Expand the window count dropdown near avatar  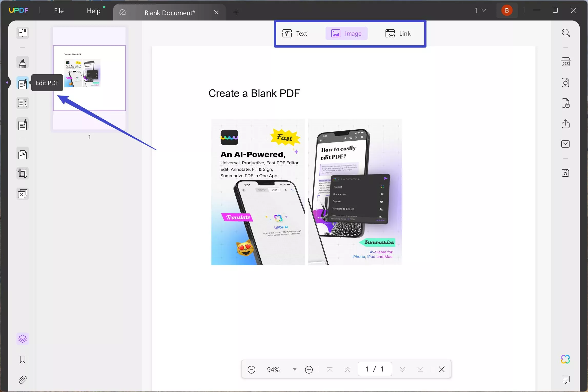click(x=480, y=11)
